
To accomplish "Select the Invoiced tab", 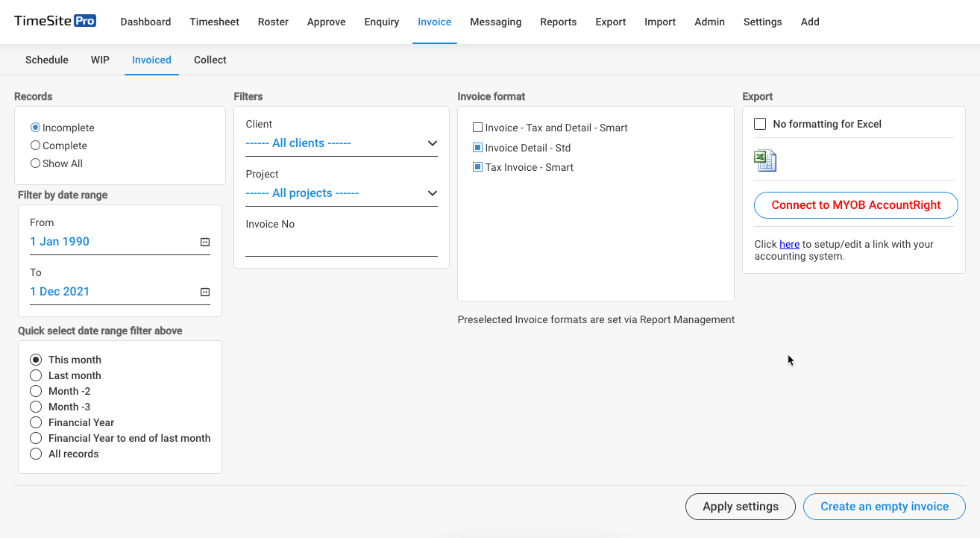I will pos(151,60).
